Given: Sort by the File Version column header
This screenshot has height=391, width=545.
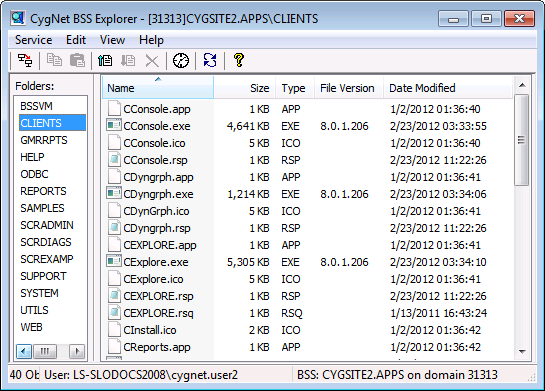Looking at the screenshot, I should pyautogui.click(x=349, y=88).
